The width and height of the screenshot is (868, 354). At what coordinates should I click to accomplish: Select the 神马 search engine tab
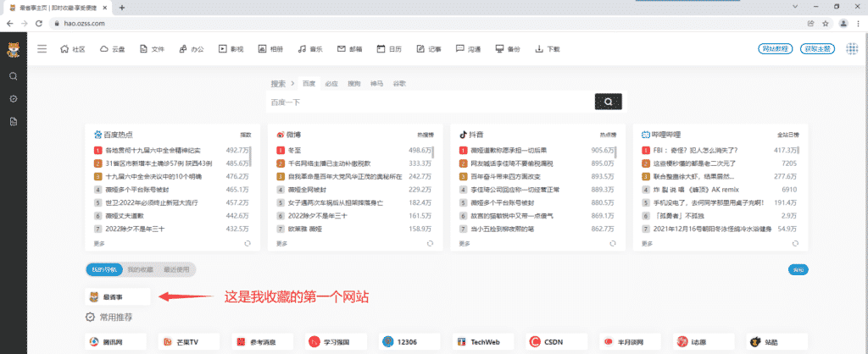pyautogui.click(x=376, y=84)
